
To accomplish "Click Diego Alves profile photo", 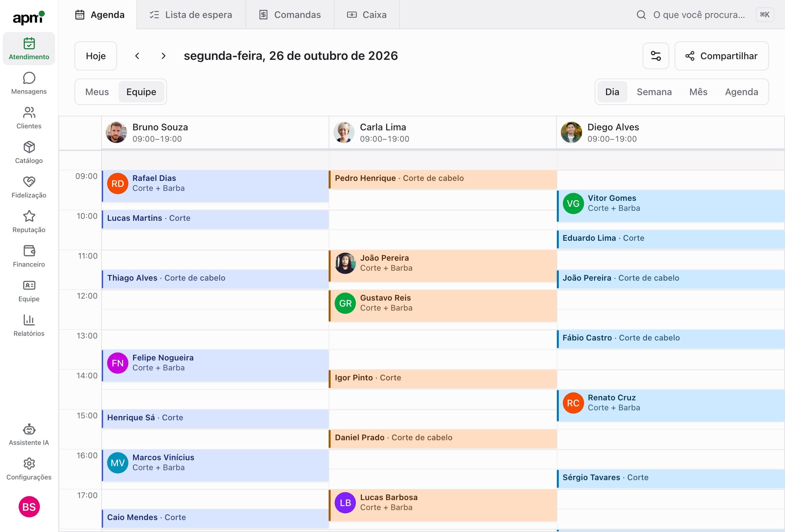I will [571, 132].
